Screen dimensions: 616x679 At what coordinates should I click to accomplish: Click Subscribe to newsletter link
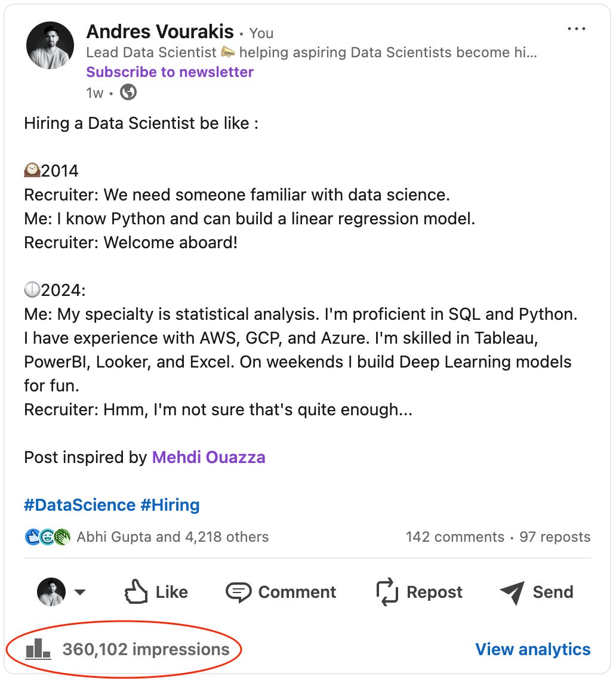[x=170, y=72]
